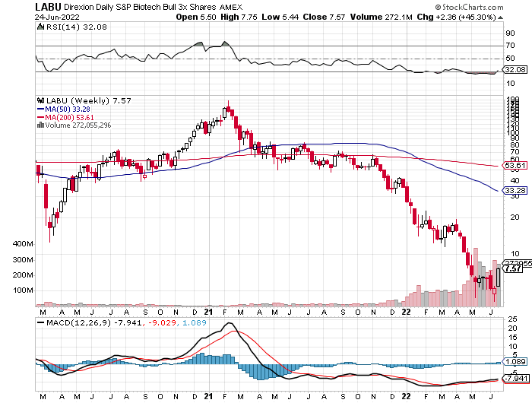This screenshot has height=403, width=532.
Task: Click the red MA(200) line marker in the legend
Action: click(x=40, y=117)
